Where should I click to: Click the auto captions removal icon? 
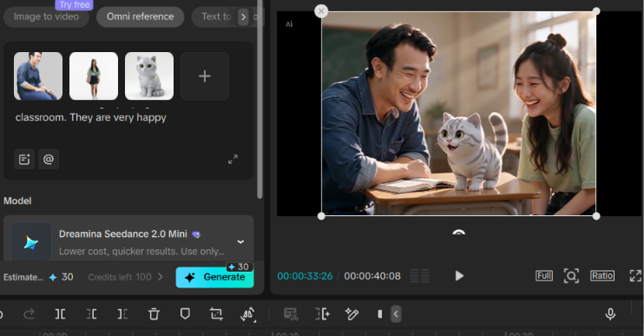[x=291, y=314]
